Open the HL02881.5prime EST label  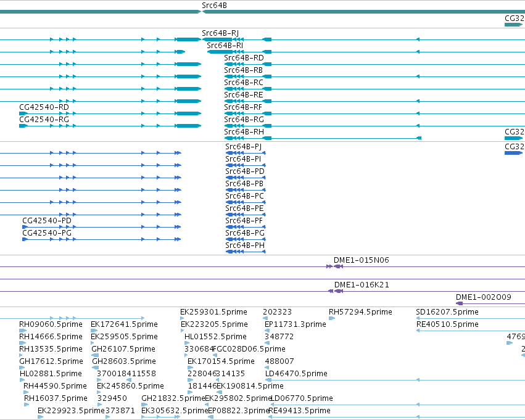click(51, 374)
